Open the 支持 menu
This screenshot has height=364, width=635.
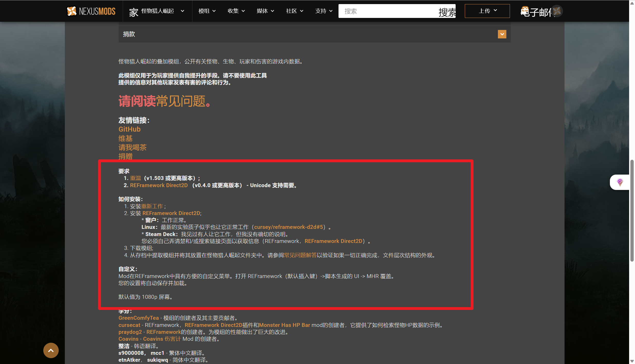pos(324,11)
